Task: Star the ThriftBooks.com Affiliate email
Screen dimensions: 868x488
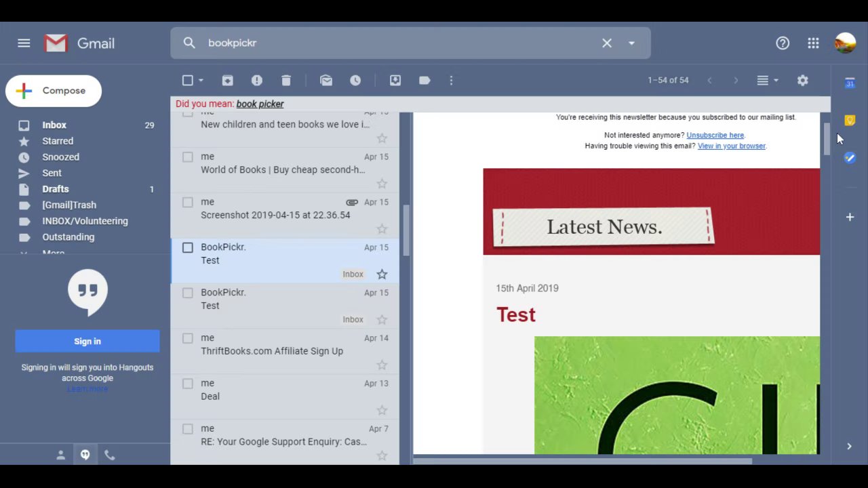Action: point(382,365)
